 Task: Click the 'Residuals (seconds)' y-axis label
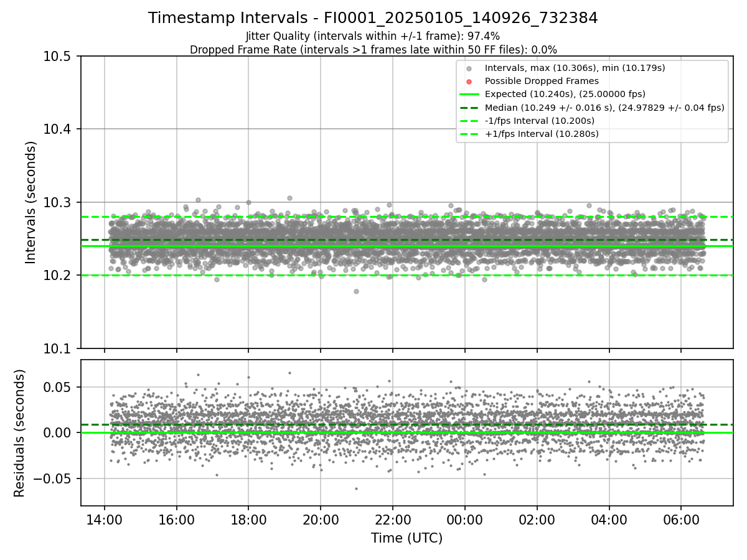click(x=19, y=433)
